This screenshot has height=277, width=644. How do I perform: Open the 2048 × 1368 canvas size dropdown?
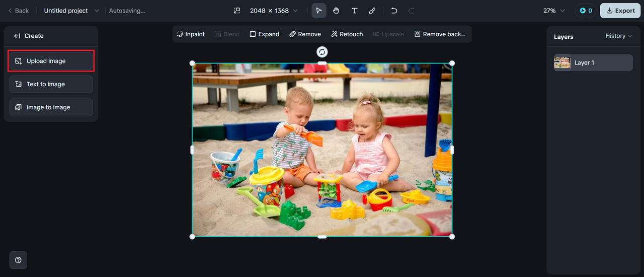tap(274, 11)
